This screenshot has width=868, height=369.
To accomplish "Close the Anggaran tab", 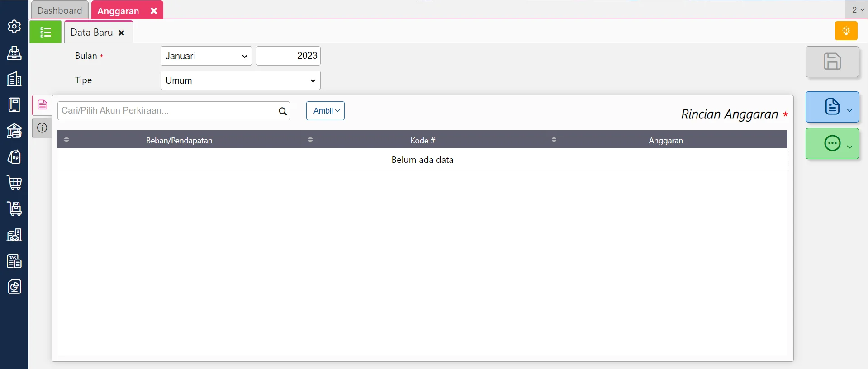I will 154,11.
